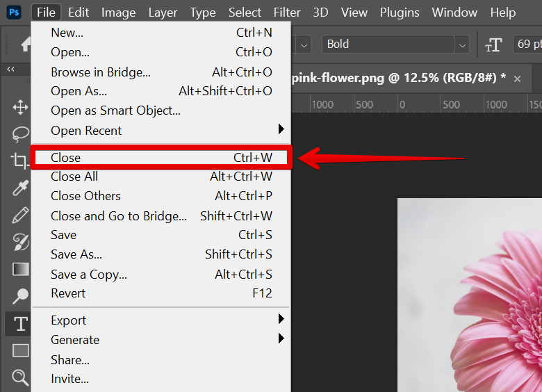Select the Horizontal Type tool

pyautogui.click(x=20, y=325)
